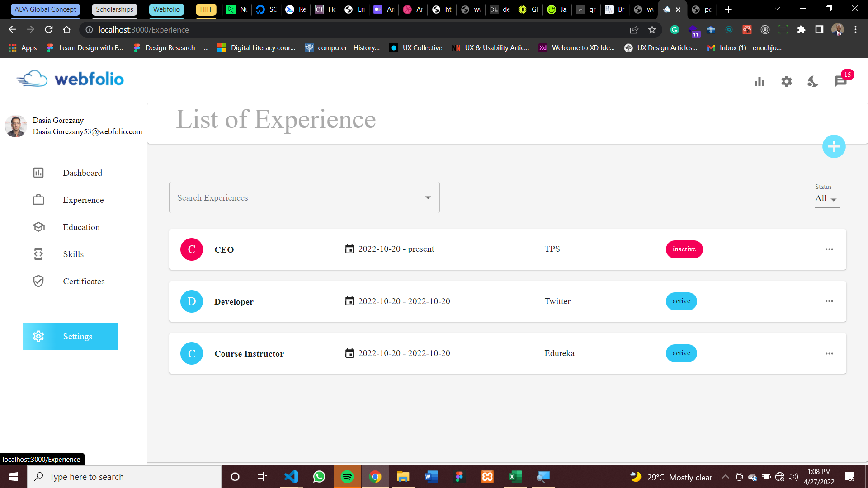Open Certificates in the sidebar
Viewport: 868px width, 488px height.
pos(84,282)
